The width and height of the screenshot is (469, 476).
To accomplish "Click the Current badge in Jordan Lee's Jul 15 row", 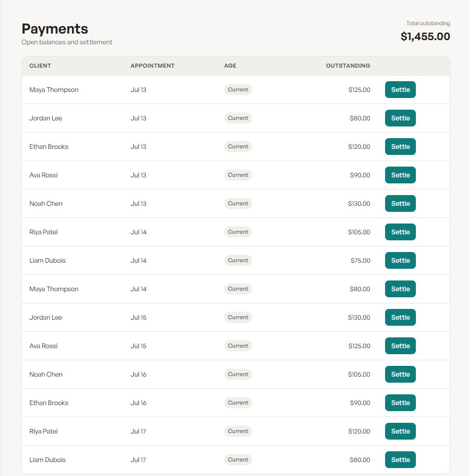I will (x=238, y=317).
